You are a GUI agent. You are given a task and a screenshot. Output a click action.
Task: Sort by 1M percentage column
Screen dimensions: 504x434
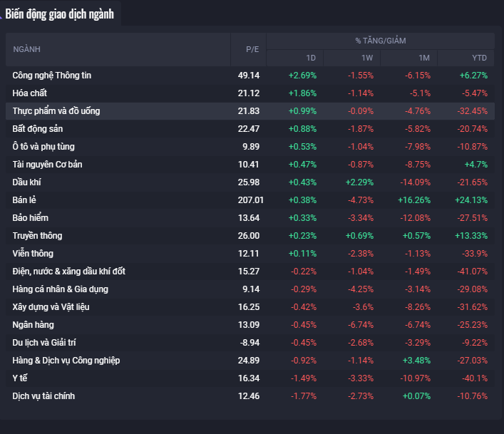[x=423, y=58]
